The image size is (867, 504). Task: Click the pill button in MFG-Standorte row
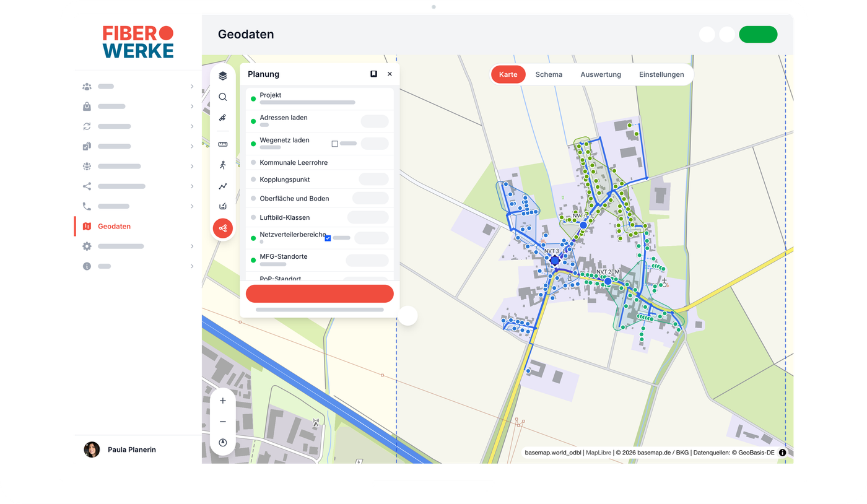[x=367, y=261]
